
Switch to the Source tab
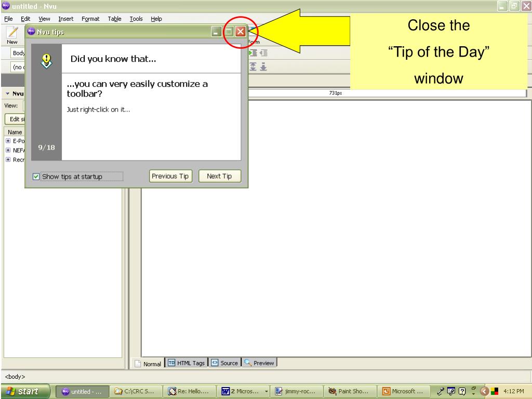pos(224,363)
